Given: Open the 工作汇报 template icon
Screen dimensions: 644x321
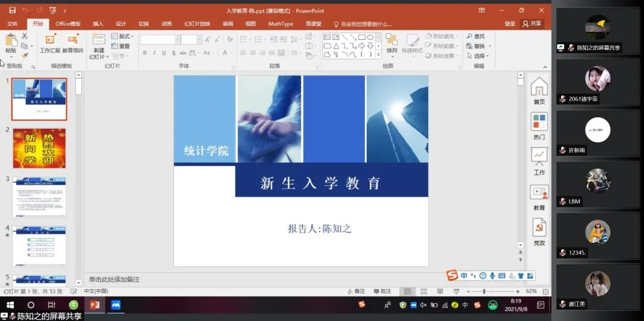Looking at the screenshot, I should point(50,40).
